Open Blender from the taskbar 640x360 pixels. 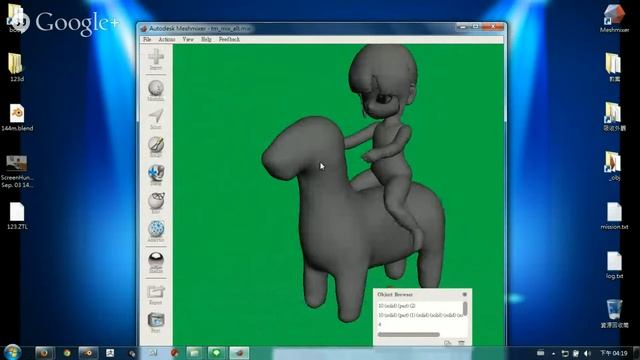click(x=88, y=353)
